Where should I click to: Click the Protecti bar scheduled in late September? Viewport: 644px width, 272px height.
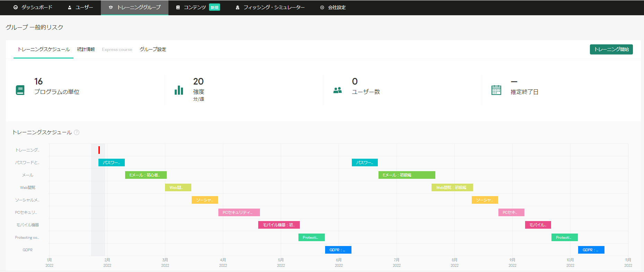(565, 237)
